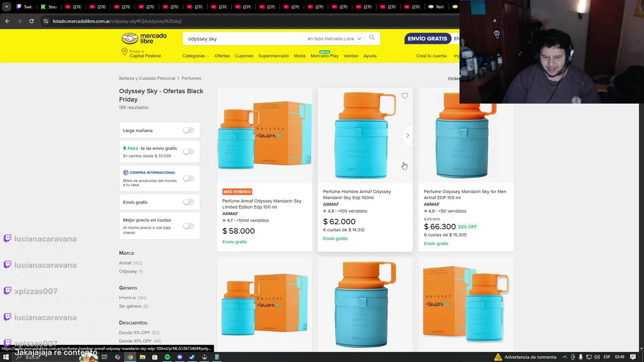
Task: Open the Vender menu item
Action: coord(351,56)
